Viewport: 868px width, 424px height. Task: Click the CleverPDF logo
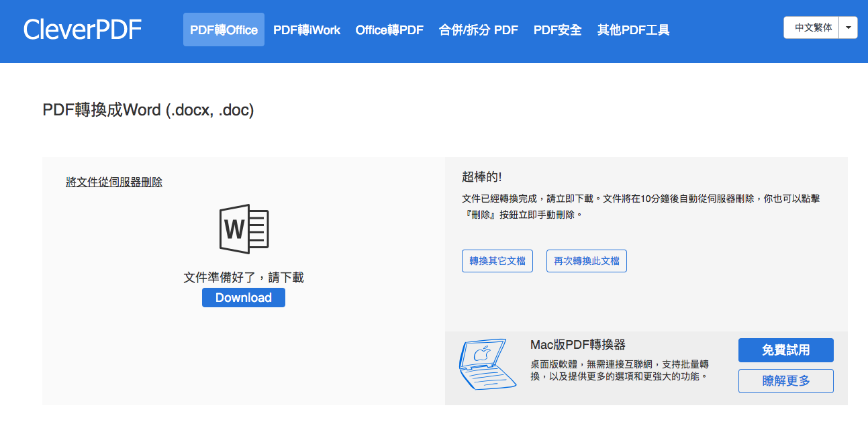pyautogui.click(x=83, y=30)
